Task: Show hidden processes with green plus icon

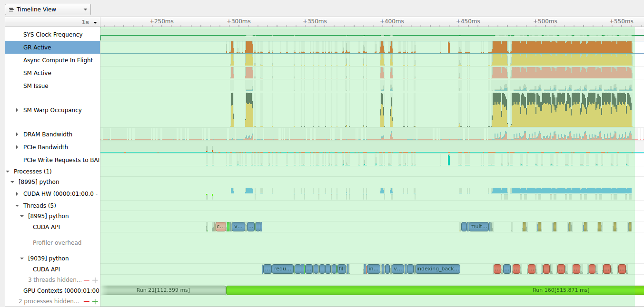Action: [95, 301]
